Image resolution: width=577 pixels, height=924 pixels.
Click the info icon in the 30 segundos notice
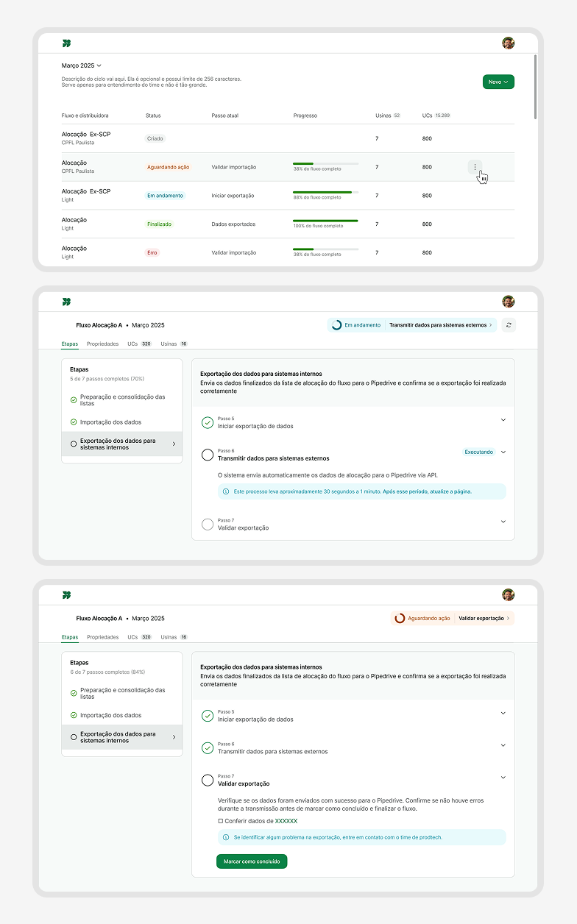click(226, 491)
